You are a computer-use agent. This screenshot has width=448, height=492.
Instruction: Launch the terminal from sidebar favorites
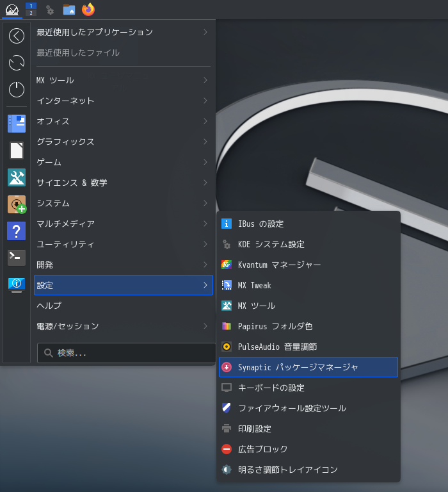point(17,258)
